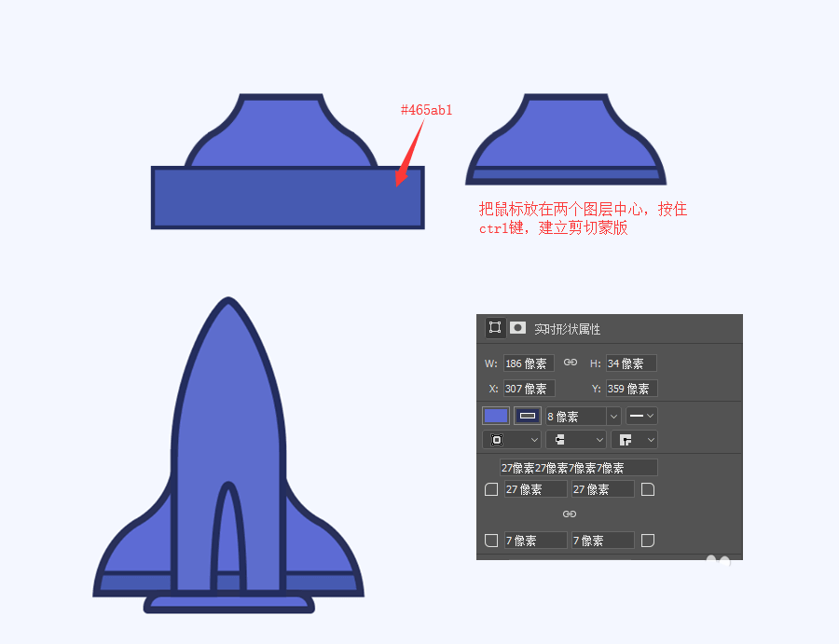Click the 27像素 top-left radius field
The height and width of the screenshot is (644, 839).
534,489
